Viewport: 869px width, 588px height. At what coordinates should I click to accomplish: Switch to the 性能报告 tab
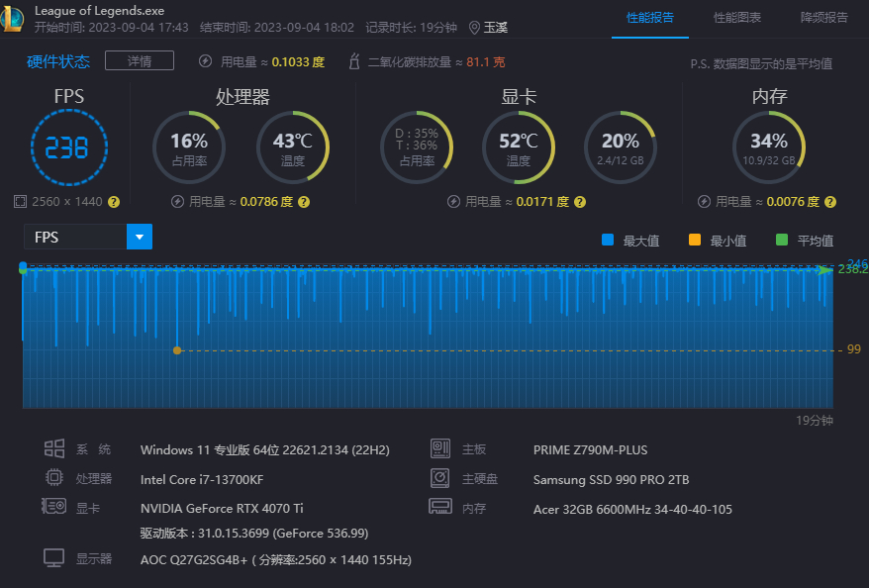(650, 18)
